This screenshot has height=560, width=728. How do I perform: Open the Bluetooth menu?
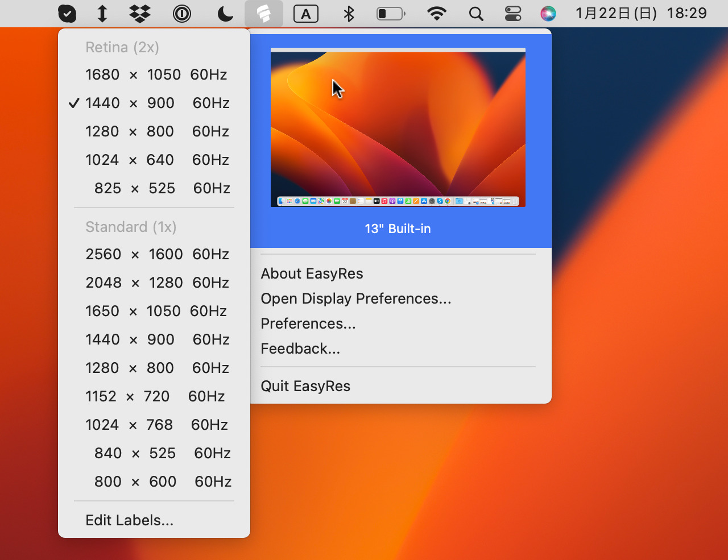click(x=348, y=13)
